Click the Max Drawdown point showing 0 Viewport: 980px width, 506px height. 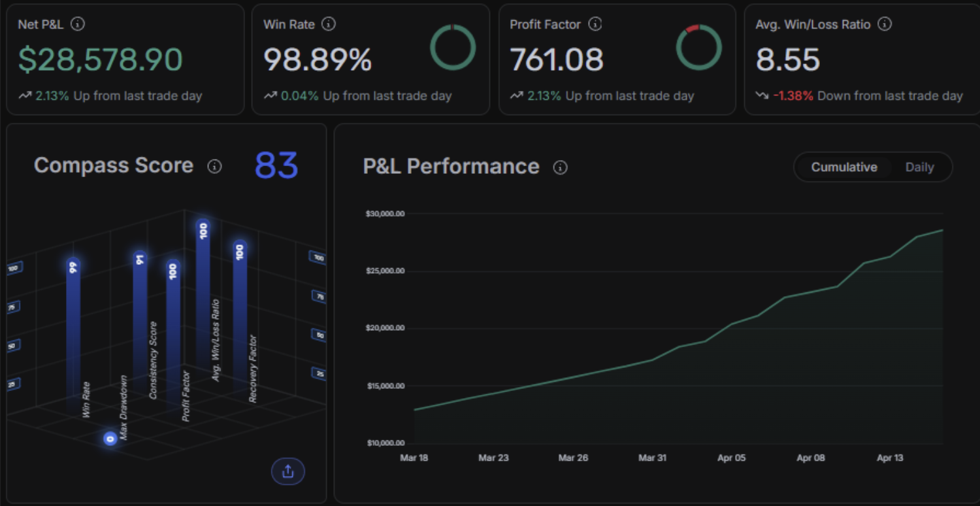pos(110,438)
